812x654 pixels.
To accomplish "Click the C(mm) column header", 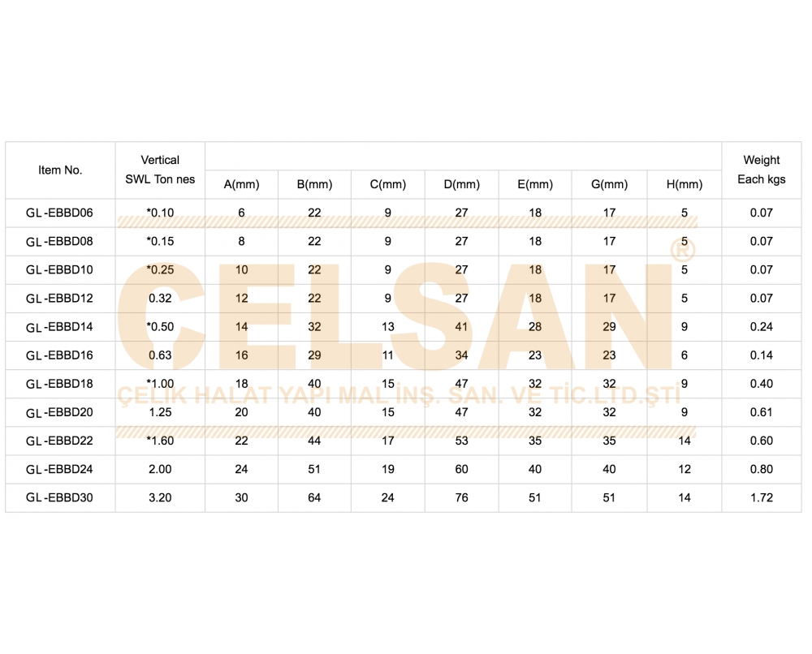I will [388, 185].
